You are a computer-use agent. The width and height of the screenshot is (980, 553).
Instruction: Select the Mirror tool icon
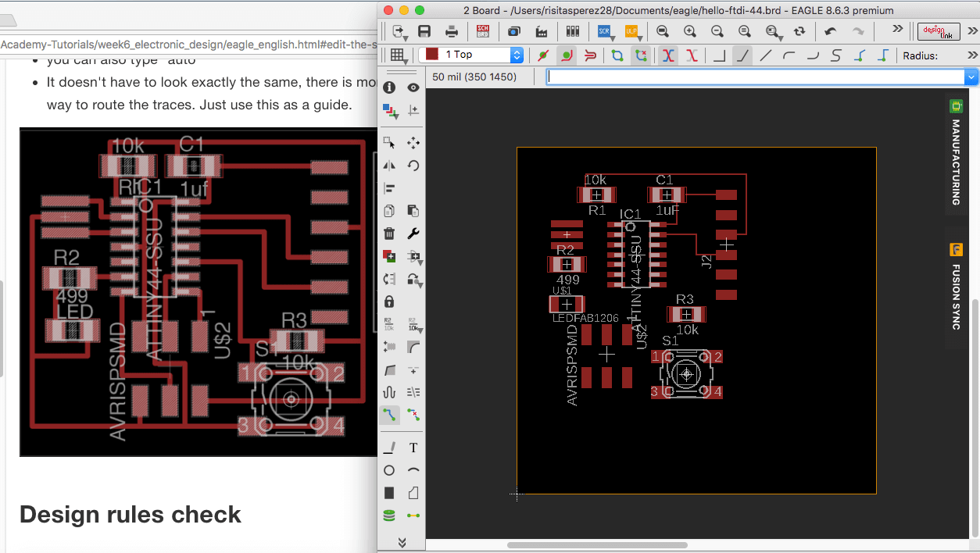389,166
